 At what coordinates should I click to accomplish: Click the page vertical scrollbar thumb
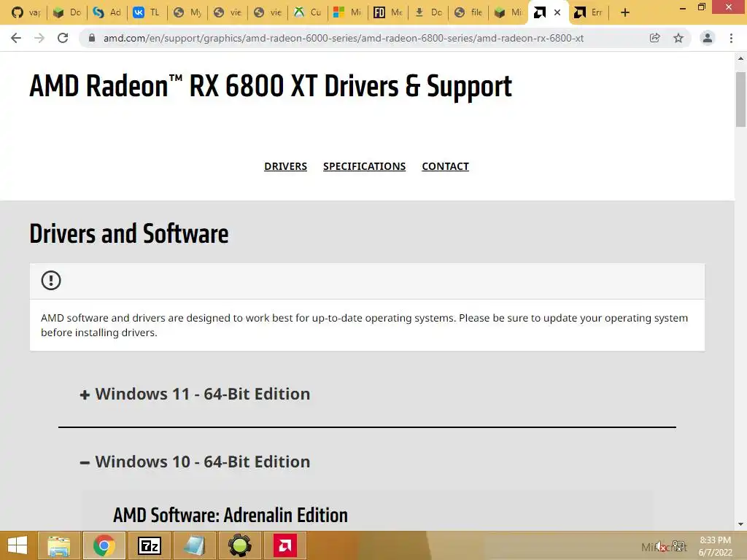pos(740,99)
